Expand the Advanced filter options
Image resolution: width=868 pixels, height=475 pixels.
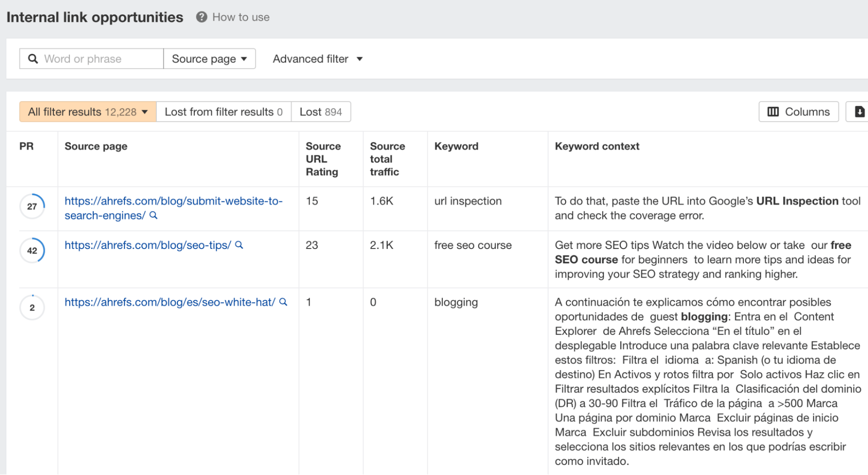pos(318,59)
